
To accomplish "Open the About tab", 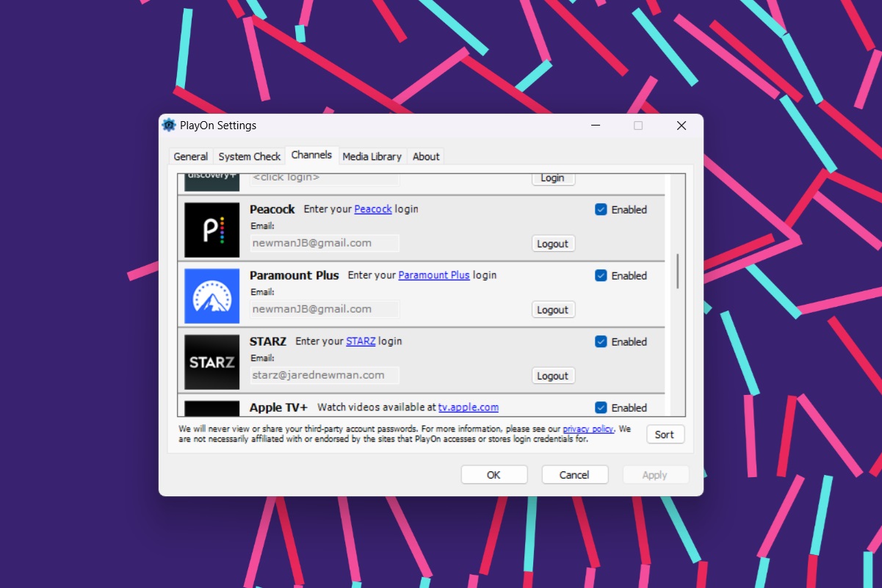I will click(426, 156).
